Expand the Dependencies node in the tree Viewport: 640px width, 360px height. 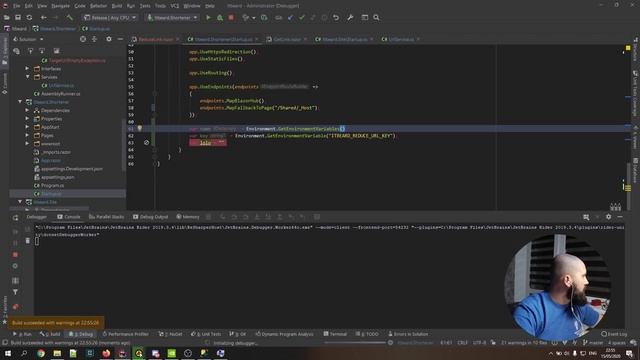27,110
